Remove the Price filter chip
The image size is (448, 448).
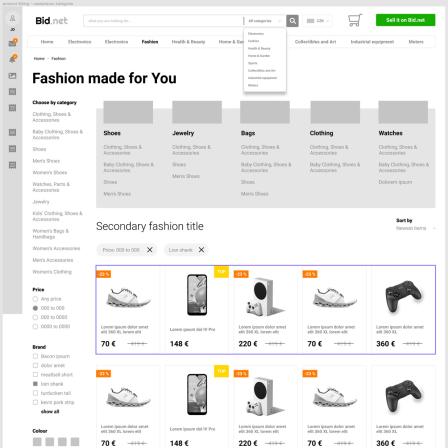(x=150, y=250)
